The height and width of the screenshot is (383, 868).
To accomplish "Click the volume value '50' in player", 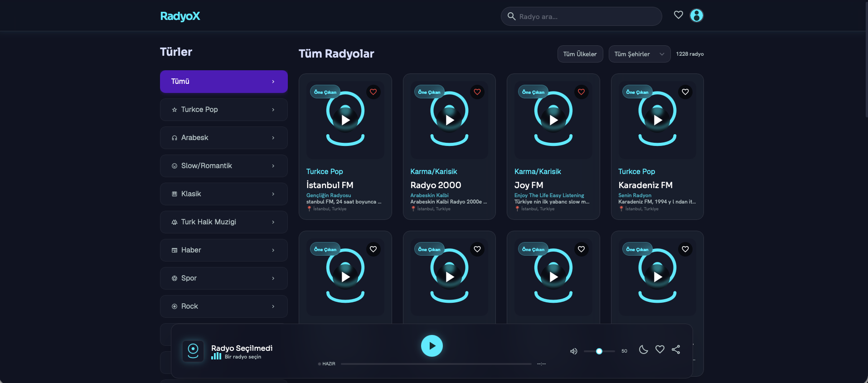I will (625, 351).
